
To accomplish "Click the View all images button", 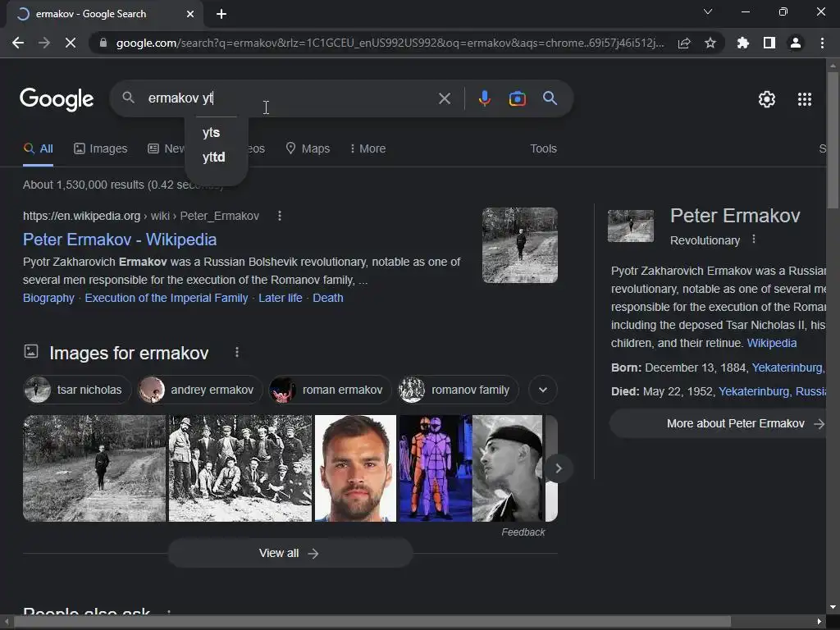I will tap(290, 554).
